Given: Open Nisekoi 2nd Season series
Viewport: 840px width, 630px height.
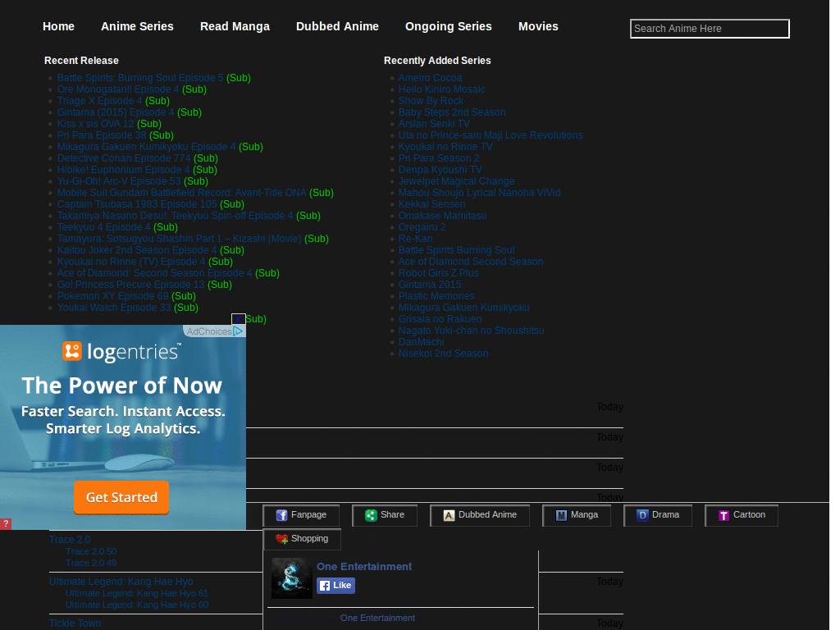Looking at the screenshot, I should [x=444, y=354].
